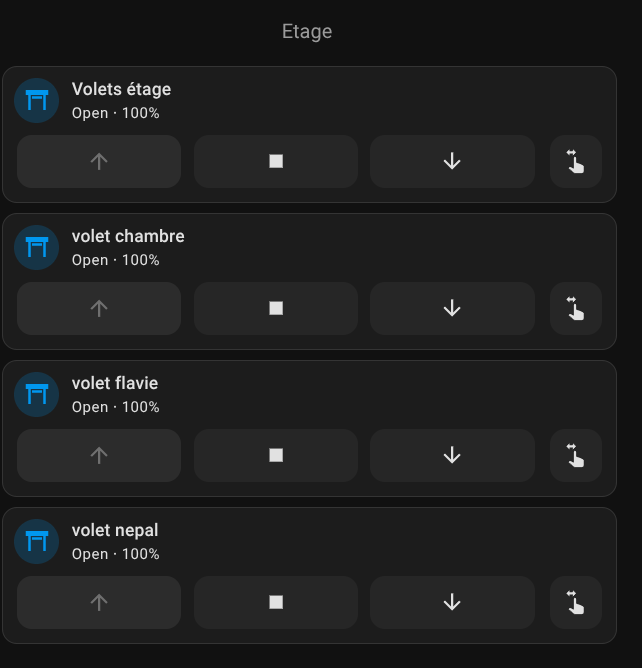Screen dimensions: 642x668
Task: Lower the volet flavie shutter
Action: pos(452,455)
